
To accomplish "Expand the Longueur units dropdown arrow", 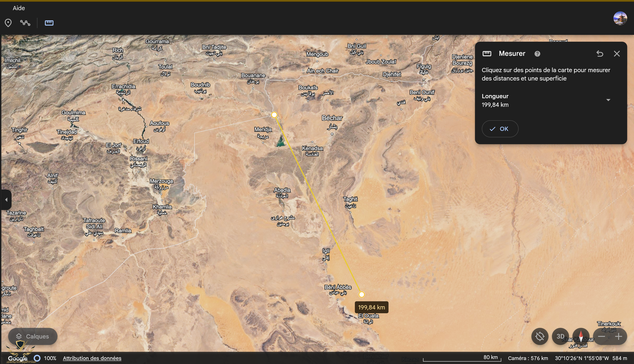I will tap(608, 100).
